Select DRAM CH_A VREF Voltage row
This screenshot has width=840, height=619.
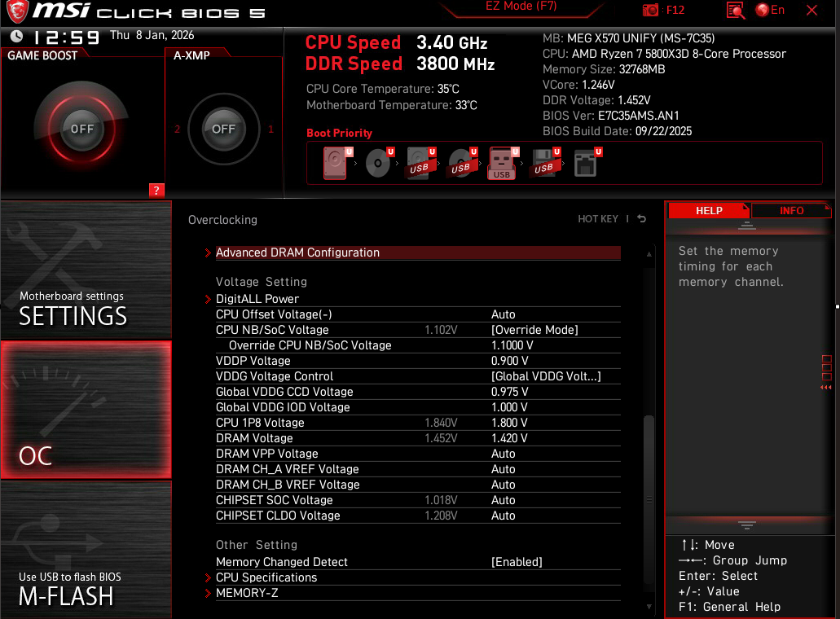(x=418, y=469)
